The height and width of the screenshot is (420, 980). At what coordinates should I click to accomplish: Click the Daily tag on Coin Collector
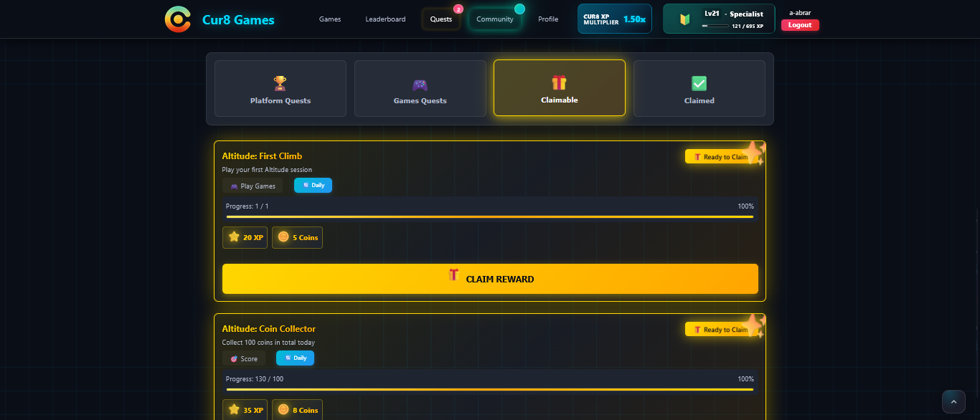click(295, 358)
